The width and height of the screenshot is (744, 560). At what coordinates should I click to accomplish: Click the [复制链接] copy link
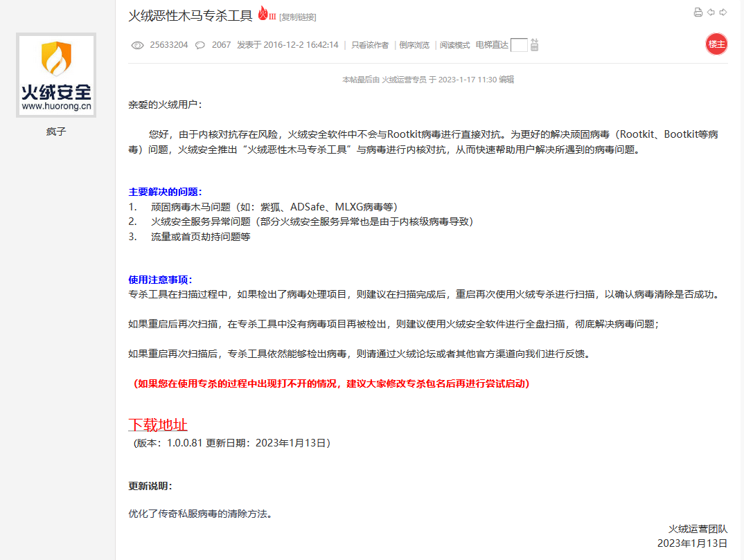pyautogui.click(x=298, y=17)
